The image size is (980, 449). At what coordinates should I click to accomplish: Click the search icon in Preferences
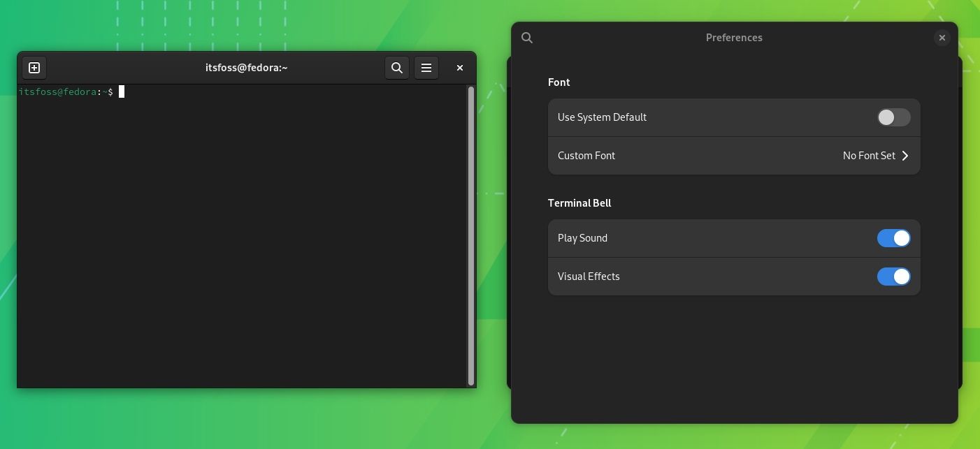527,38
